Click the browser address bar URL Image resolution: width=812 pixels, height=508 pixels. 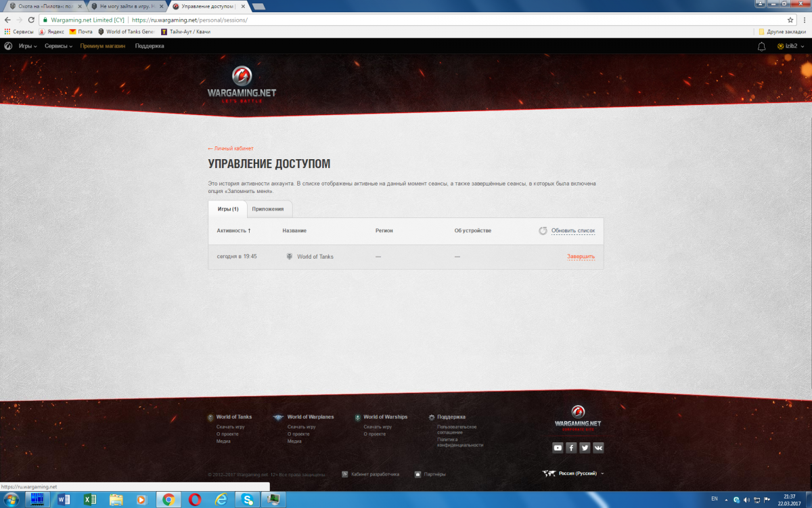[x=189, y=20]
